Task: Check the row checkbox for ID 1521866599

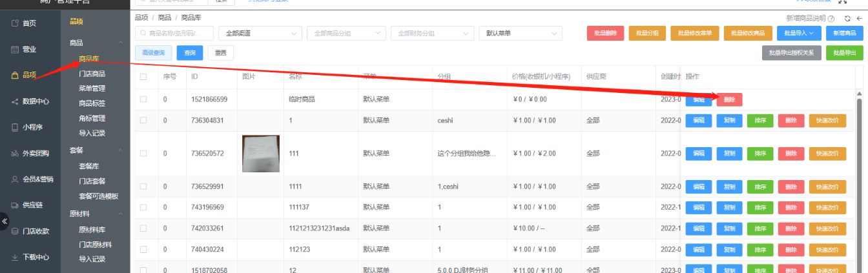Action: [x=143, y=99]
